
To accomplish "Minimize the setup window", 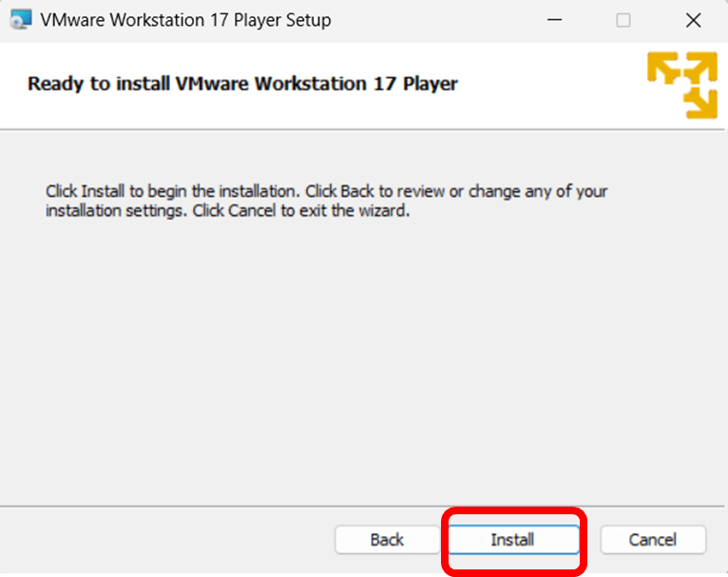I will (551, 20).
